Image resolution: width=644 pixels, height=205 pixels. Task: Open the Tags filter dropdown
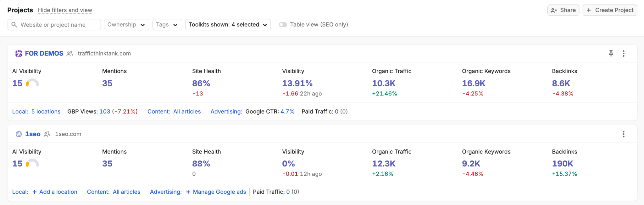click(x=167, y=24)
